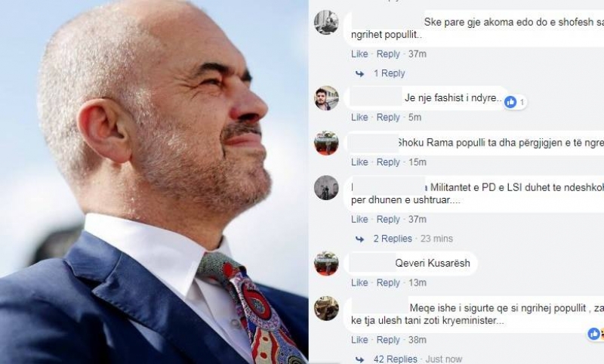Expand the '42 Replies' thread
Image resolution: width=604 pixels, height=364 pixels.
coord(395,359)
